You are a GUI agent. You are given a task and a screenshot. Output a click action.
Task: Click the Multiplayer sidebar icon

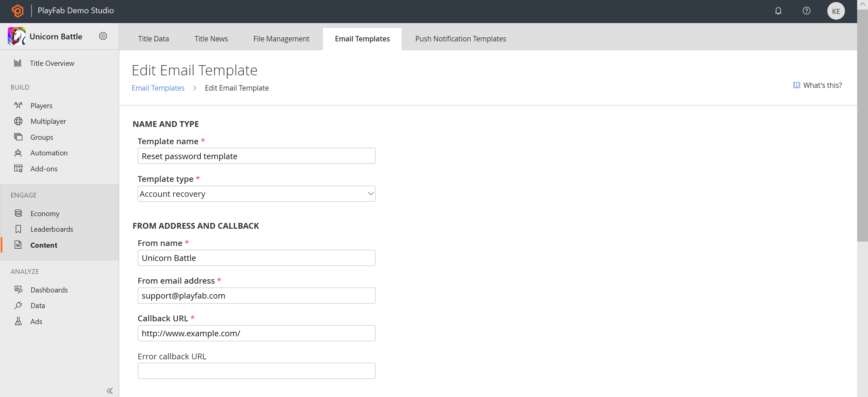18,121
